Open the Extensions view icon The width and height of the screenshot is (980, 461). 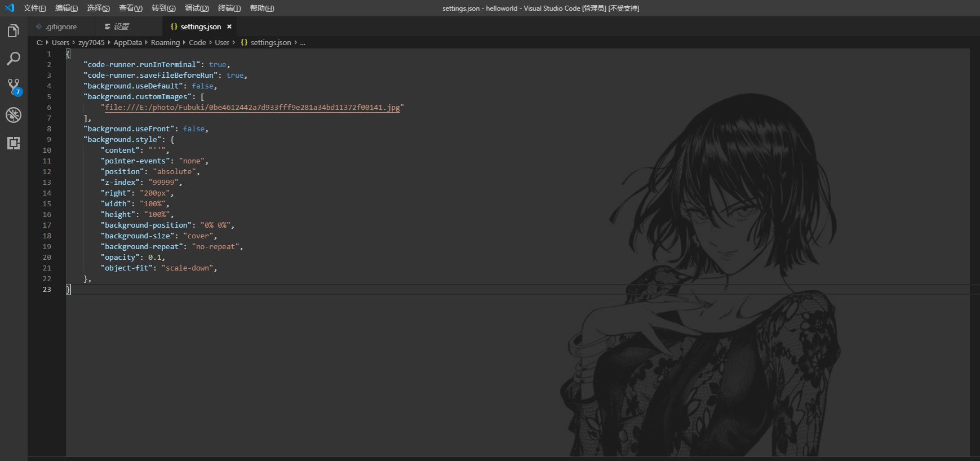(x=14, y=143)
